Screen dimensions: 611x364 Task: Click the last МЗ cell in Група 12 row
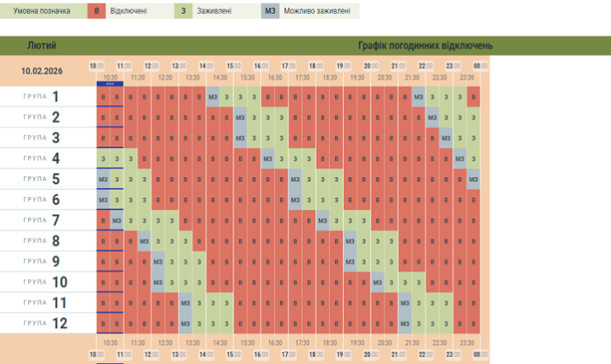tap(405, 324)
